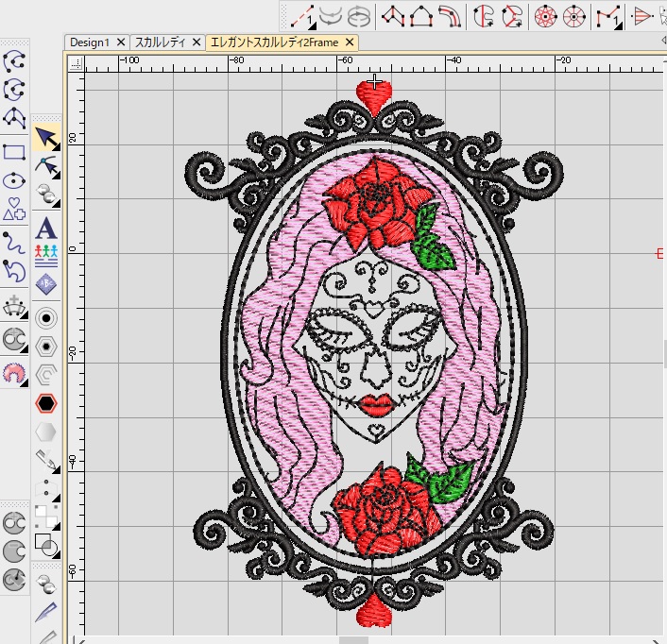Choose the concentric circle stitch tool
The height and width of the screenshot is (644, 667).
(46, 318)
